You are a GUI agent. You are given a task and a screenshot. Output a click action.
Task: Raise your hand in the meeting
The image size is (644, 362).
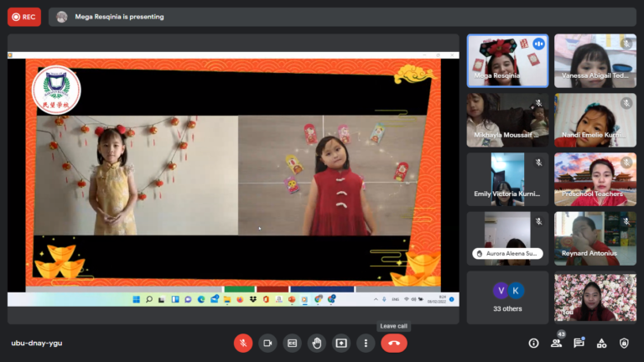(317, 343)
